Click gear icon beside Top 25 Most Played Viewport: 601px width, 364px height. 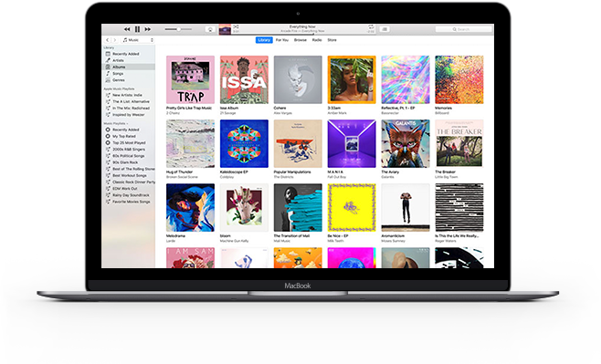pos(108,142)
